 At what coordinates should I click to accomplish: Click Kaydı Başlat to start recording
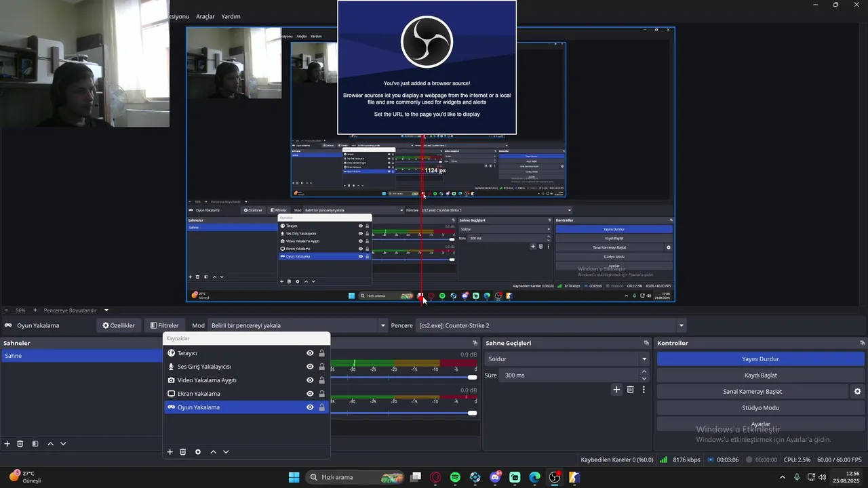760,375
